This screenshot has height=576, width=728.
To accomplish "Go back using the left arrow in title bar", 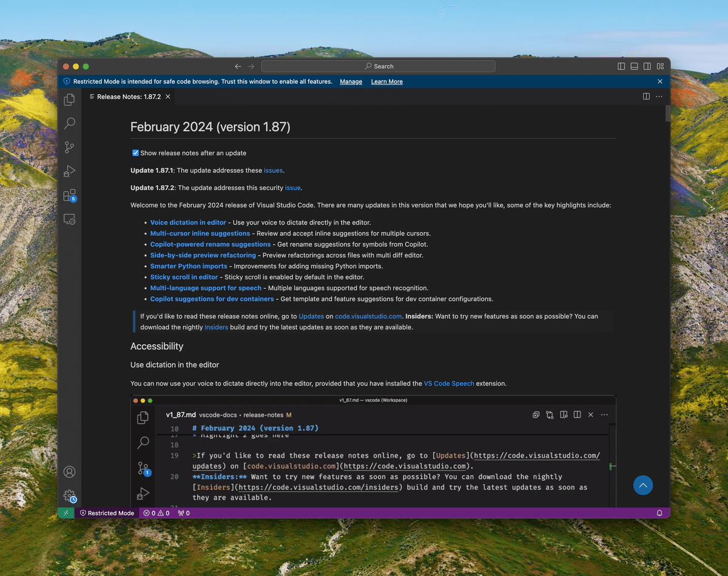I will click(238, 66).
